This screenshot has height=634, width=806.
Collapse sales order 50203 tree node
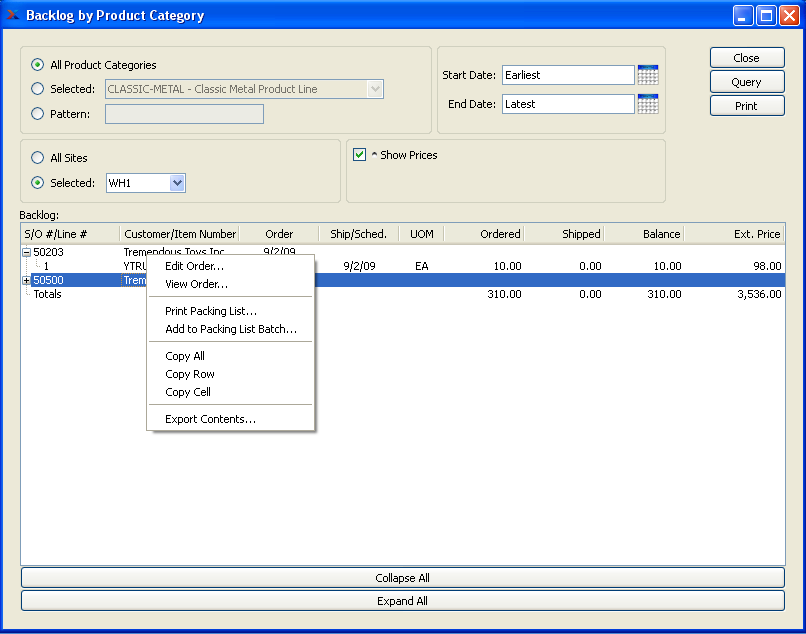click(26, 252)
